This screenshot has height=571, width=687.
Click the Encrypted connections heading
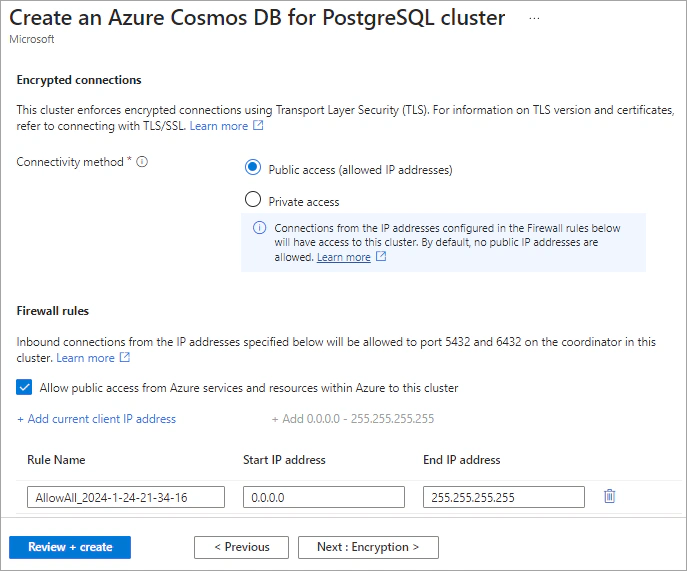click(x=79, y=80)
